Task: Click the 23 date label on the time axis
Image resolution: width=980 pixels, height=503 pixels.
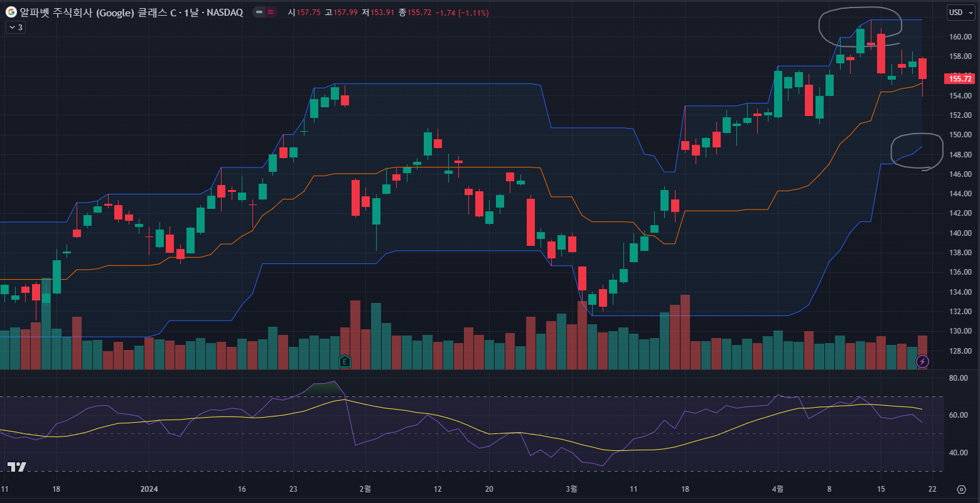Action: tap(293, 489)
